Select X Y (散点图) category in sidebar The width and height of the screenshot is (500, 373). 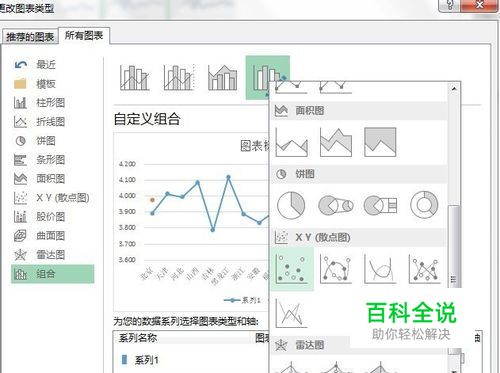coord(53,198)
